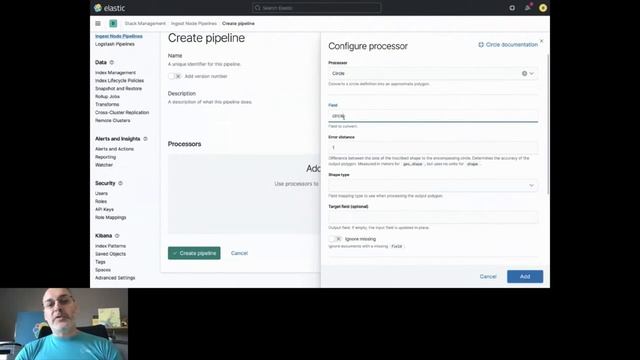Open Role Mappings under Security
The image size is (640, 360).
point(111,218)
